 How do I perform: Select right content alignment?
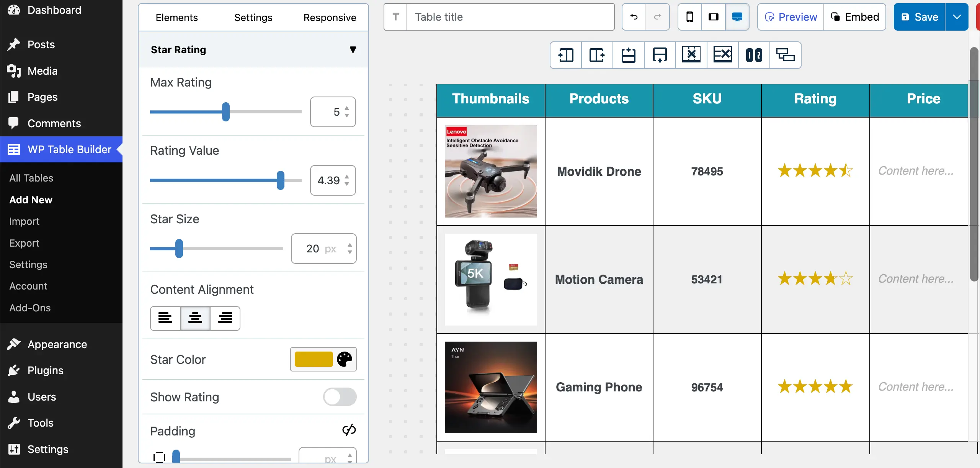[x=225, y=318]
